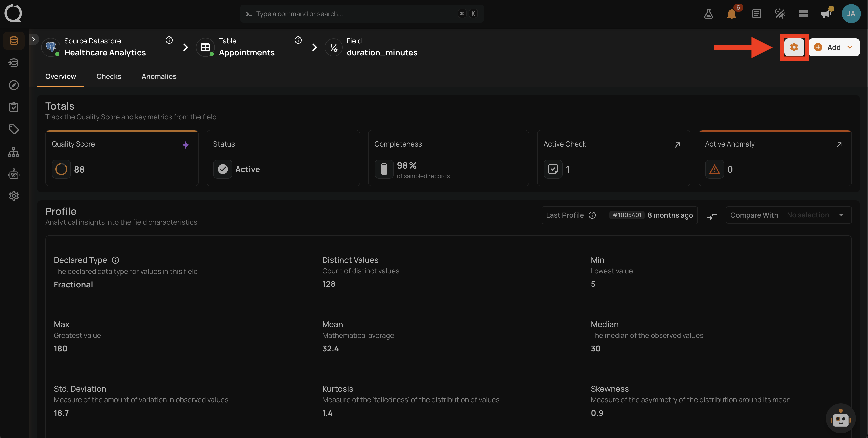This screenshot has height=438, width=868.
Task: Open the Add dropdown button
Action: click(x=834, y=47)
